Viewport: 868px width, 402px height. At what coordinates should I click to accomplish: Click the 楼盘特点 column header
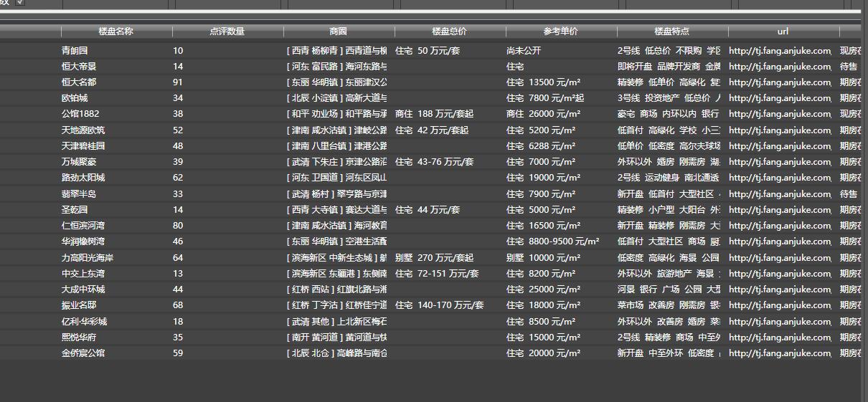pyautogui.click(x=672, y=32)
